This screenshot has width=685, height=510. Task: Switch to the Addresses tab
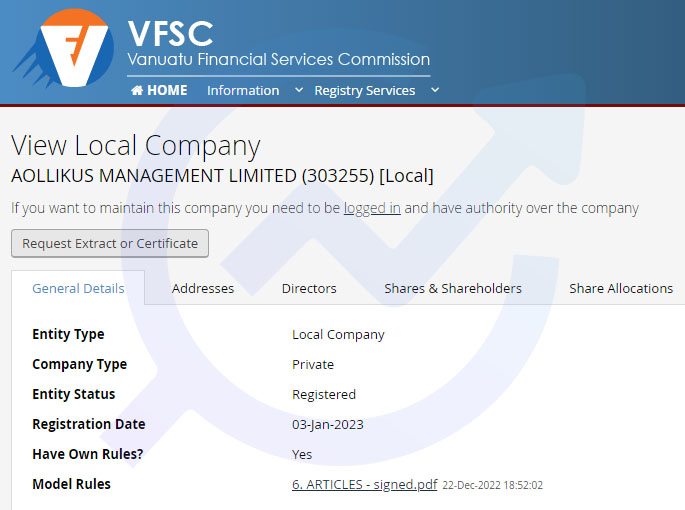pyautogui.click(x=203, y=288)
